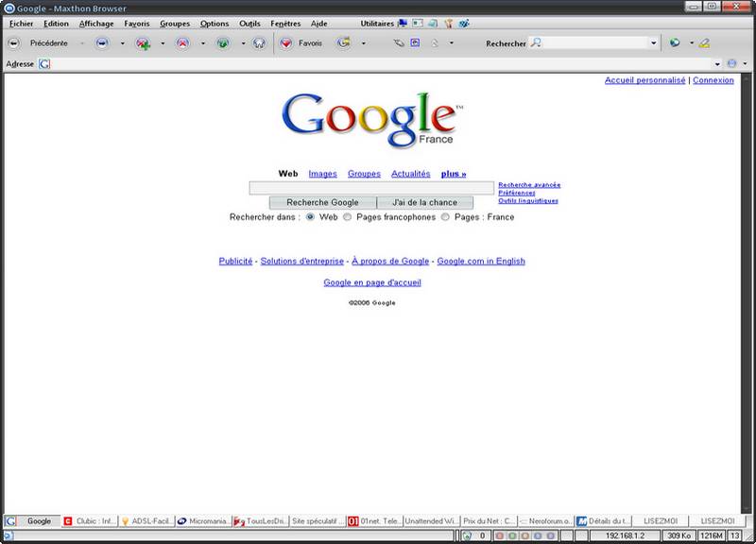Click the status bar icon left of the 0 counter
Screen dimensions: 756x544
point(466,535)
